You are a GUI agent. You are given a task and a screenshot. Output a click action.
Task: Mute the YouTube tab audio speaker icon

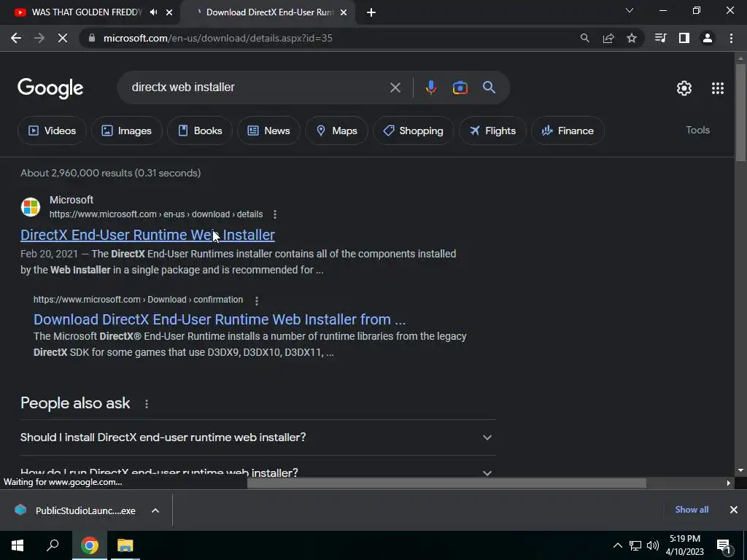tap(153, 12)
